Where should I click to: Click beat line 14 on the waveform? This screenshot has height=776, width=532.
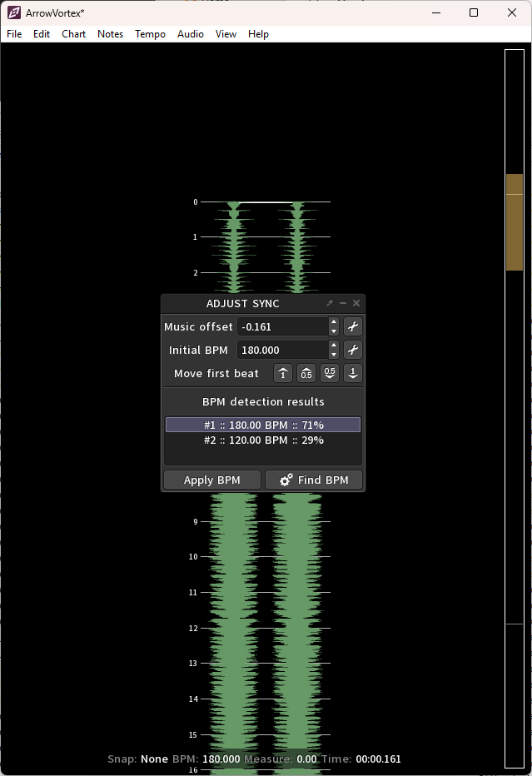(266, 699)
